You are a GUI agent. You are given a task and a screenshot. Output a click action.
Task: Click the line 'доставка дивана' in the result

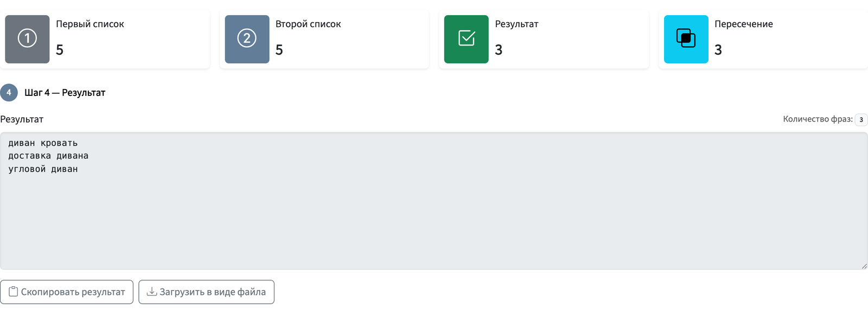[48, 156]
